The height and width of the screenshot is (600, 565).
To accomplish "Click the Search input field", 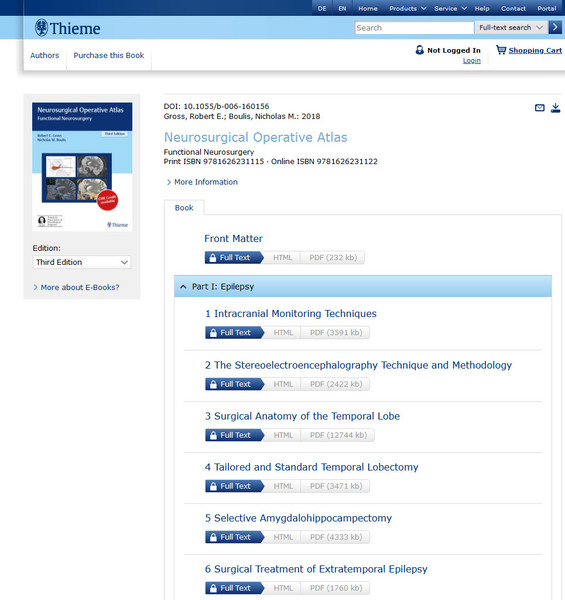I will (414, 28).
